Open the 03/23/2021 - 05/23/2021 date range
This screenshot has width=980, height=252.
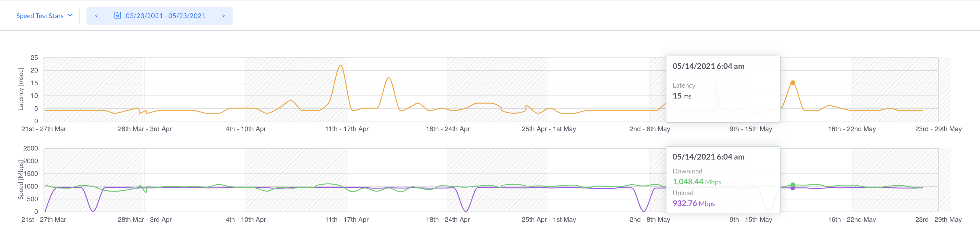pos(165,16)
